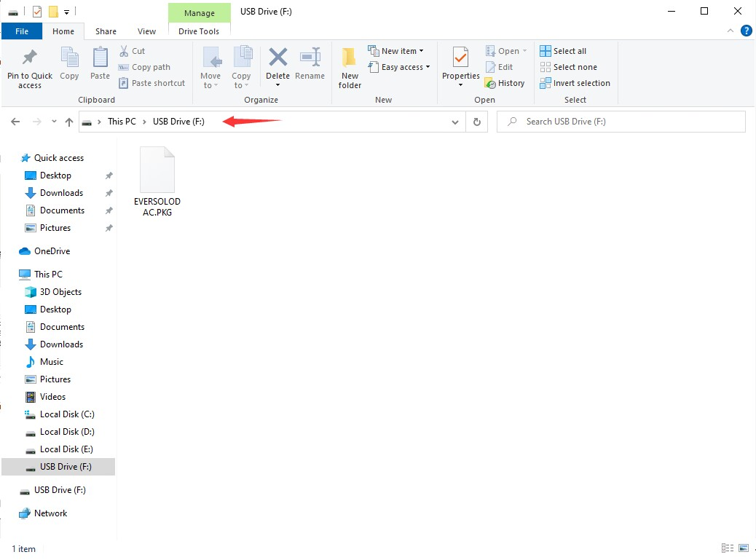Click the History icon in Open group
This screenshot has width=756, height=560.
click(x=490, y=83)
